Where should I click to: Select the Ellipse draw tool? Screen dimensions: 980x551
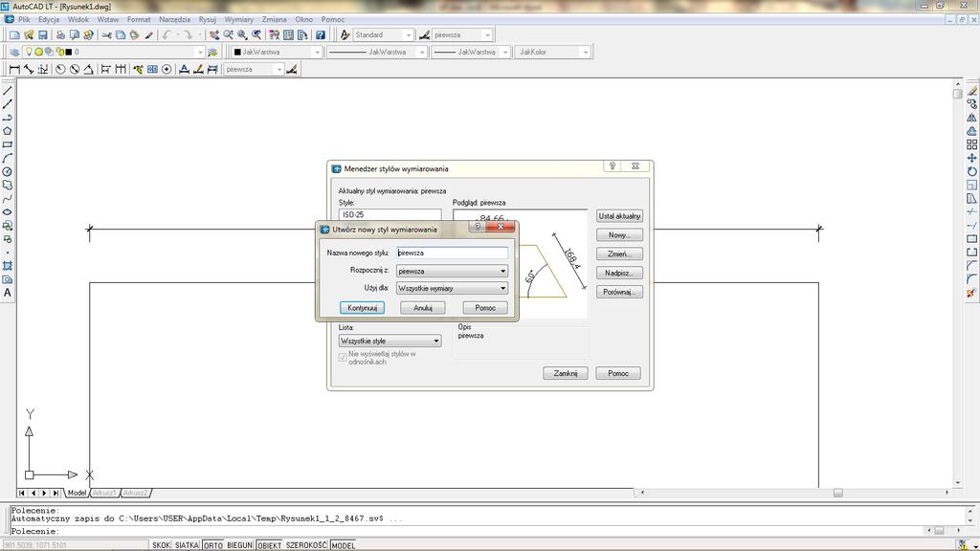(x=8, y=212)
